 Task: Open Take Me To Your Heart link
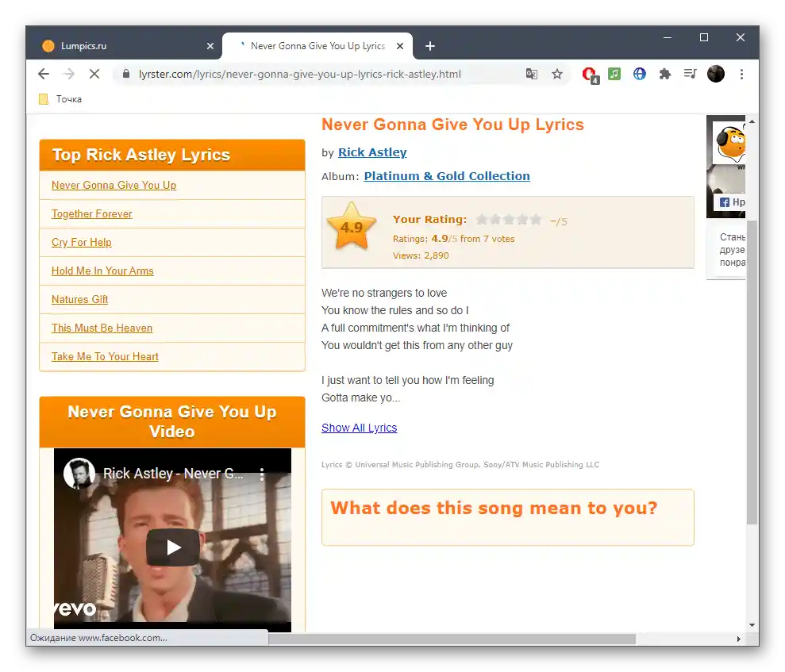tap(105, 356)
